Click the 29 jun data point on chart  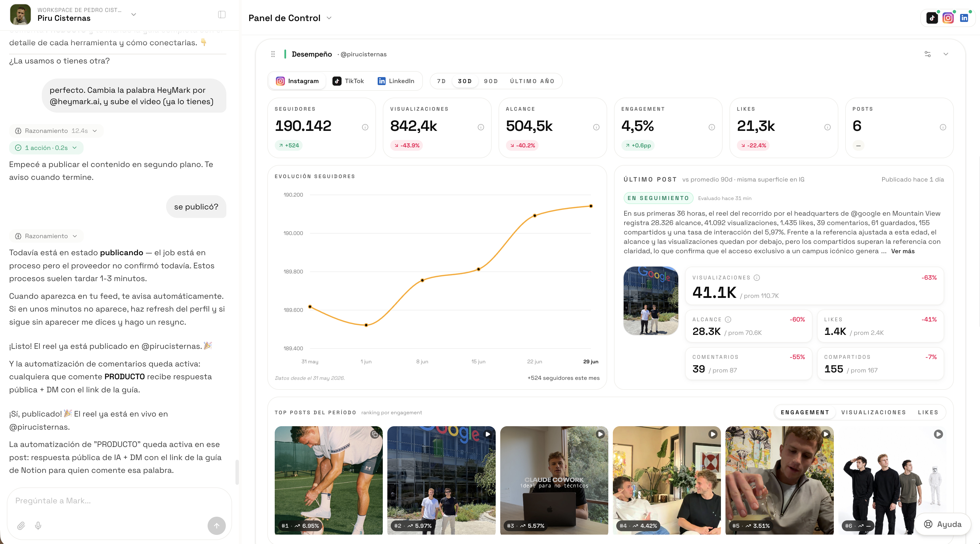pos(591,206)
